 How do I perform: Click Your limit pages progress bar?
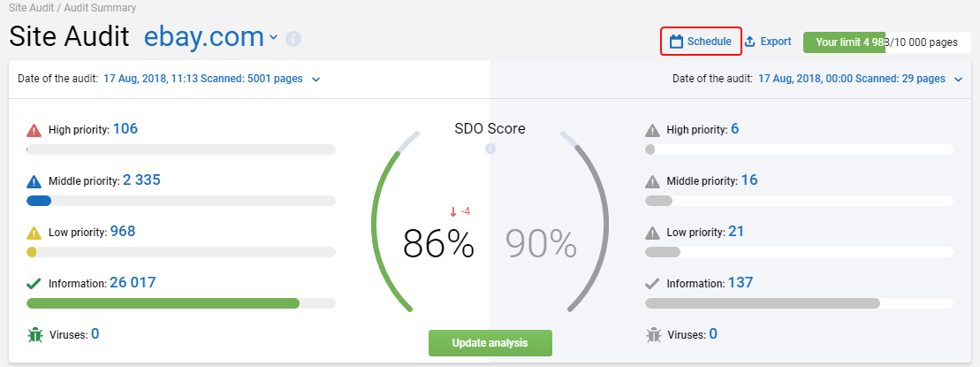click(x=887, y=42)
